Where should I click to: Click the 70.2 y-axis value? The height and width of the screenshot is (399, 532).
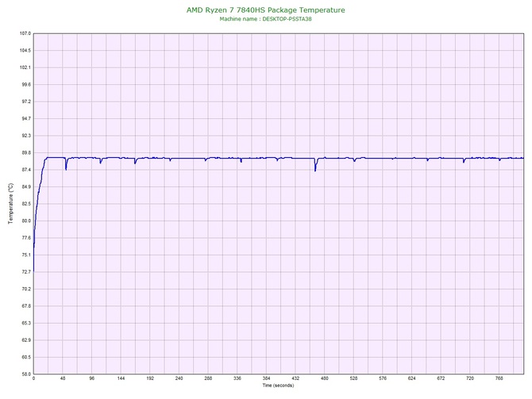pyautogui.click(x=26, y=290)
